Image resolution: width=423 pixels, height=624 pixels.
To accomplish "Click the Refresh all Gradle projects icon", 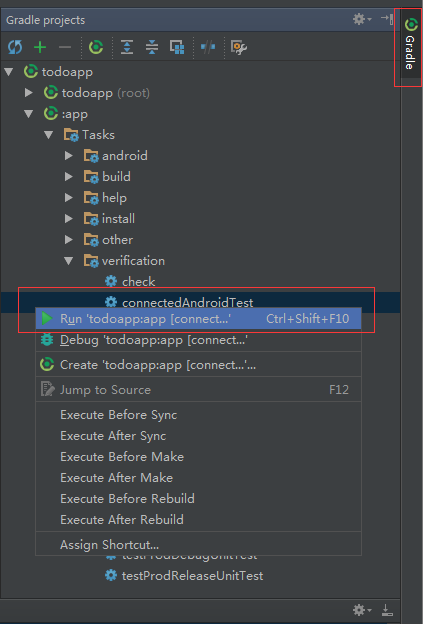I will 15,47.
